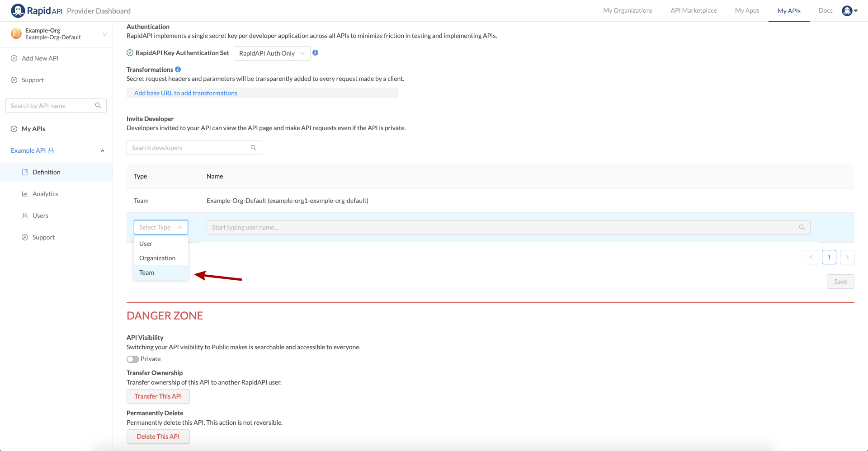Open My Organizations tab
The height and width of the screenshot is (451, 868).
[628, 10]
